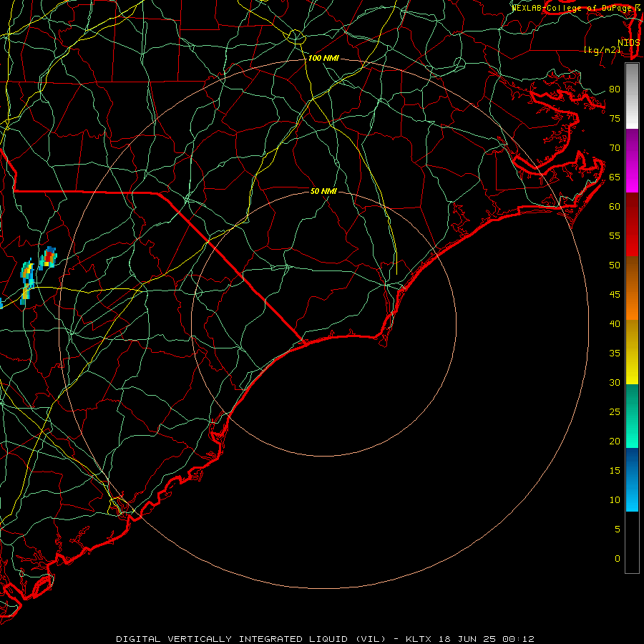
Task: Select the magenta-purple segment of the color bar
Action: pos(632,160)
